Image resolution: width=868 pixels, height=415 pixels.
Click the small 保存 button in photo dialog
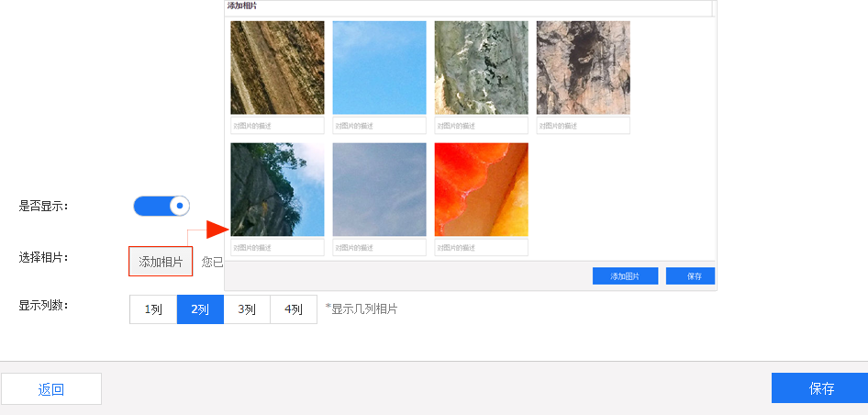690,276
